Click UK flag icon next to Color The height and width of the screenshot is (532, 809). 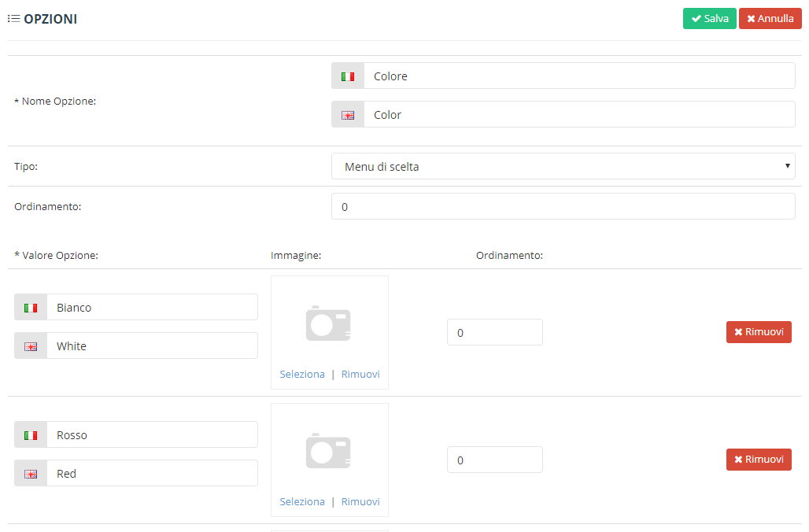(348, 115)
